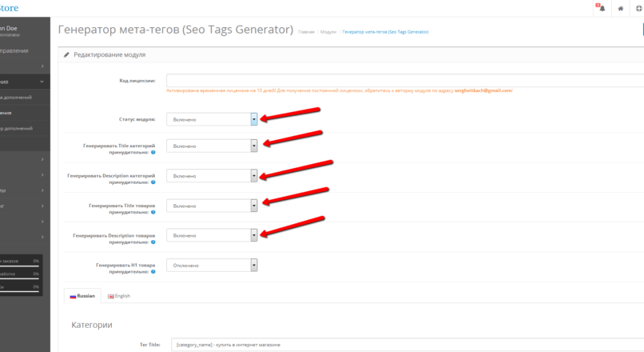This screenshot has width=644, height=352.
Task: Click help icon next to Description категорий
Action: tap(153, 182)
